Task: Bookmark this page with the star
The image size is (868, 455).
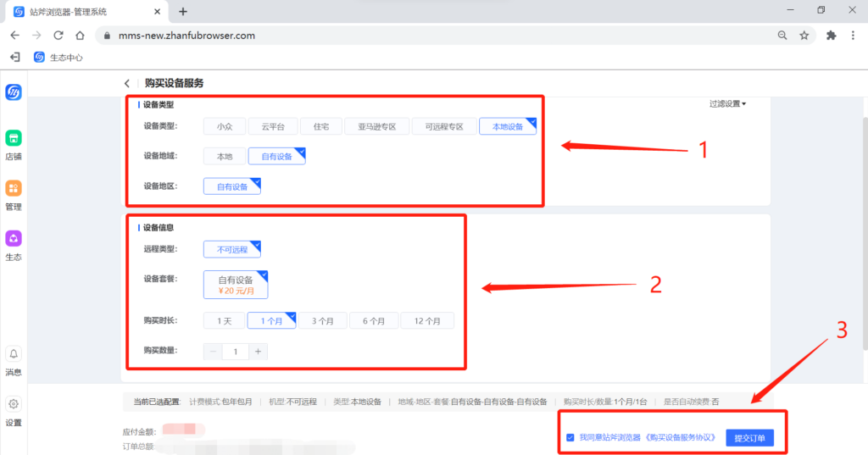Action: coord(804,36)
